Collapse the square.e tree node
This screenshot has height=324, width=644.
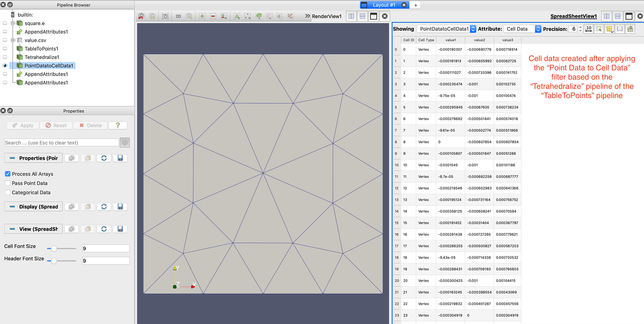[x=13, y=23]
